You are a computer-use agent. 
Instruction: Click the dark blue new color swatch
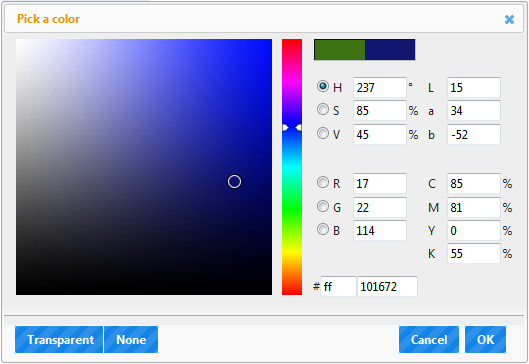pos(390,50)
